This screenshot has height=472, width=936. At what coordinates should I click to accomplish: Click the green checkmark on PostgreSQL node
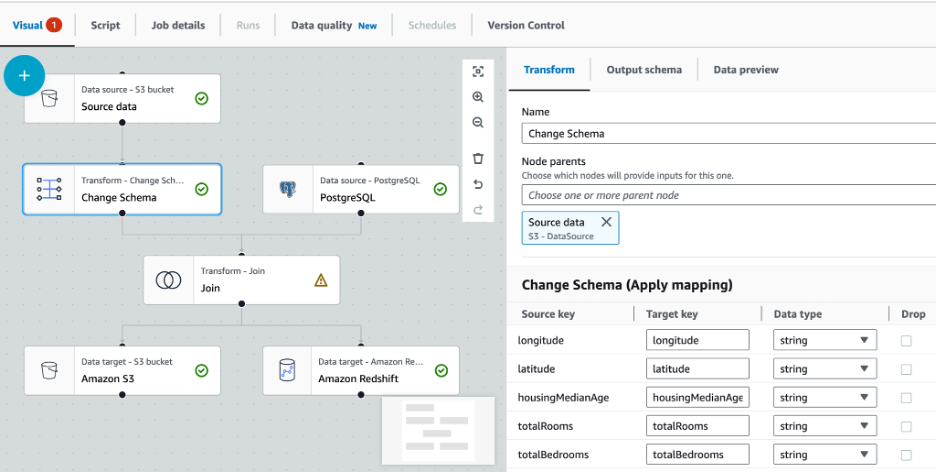[x=440, y=189]
